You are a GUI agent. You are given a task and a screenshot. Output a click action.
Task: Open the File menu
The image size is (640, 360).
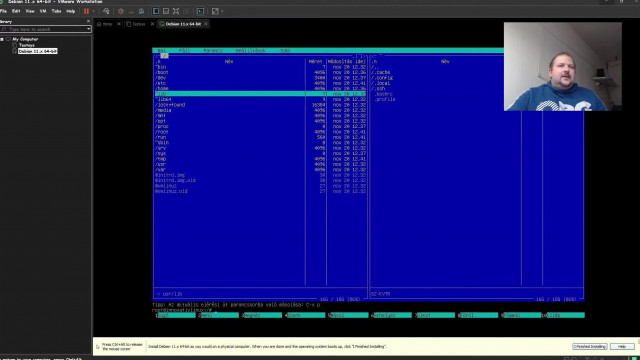pos(4,11)
